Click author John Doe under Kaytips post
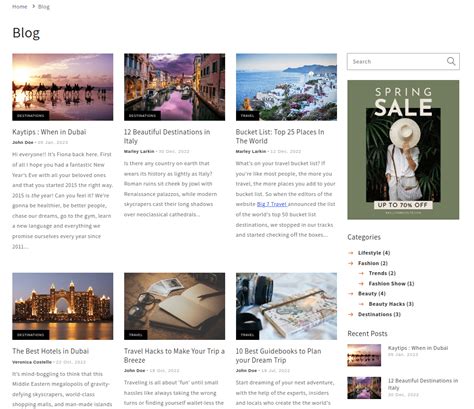474x409 pixels. point(23,142)
